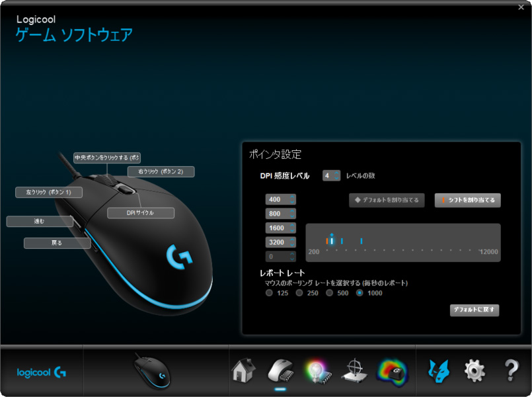The image size is (532, 397).
Task: Click the シフトを割り当てる button
Action: [467, 200]
